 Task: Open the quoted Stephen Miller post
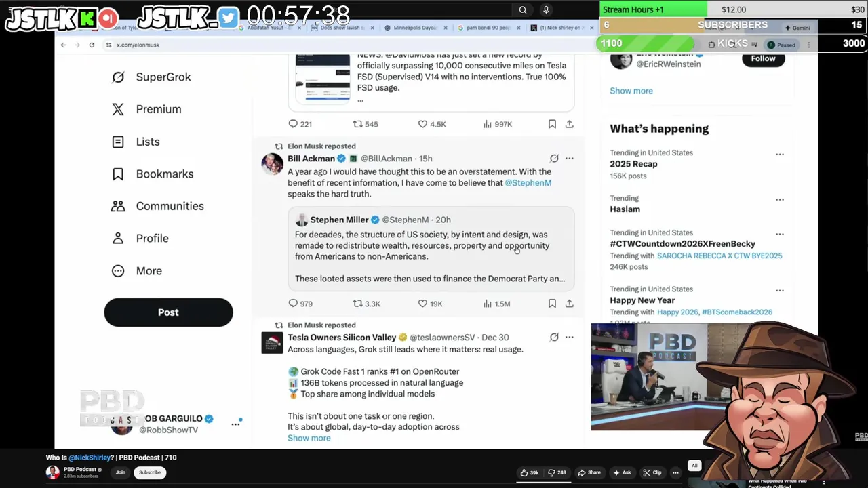(431, 248)
